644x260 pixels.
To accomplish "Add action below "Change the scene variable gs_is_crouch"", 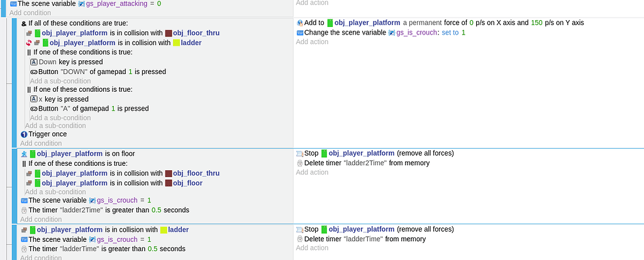I will point(312,42).
